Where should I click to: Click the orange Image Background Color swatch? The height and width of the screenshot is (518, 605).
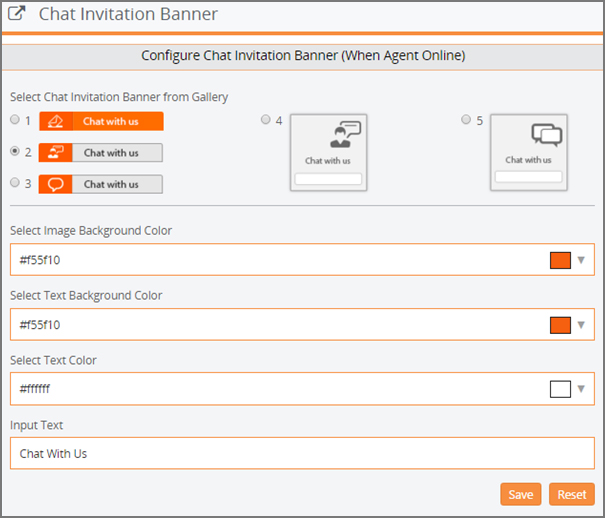[560, 260]
